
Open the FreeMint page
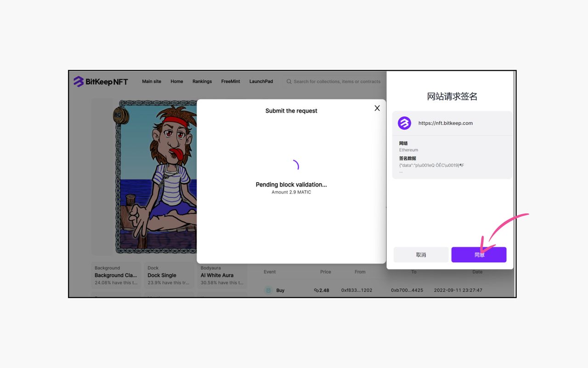[x=231, y=81]
